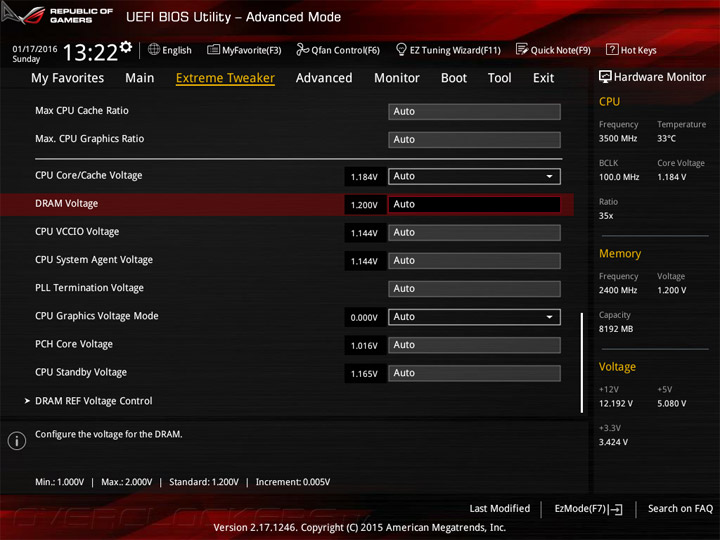Click the +3.3V reading 3.424 V
The height and width of the screenshot is (540, 720).
point(613,442)
